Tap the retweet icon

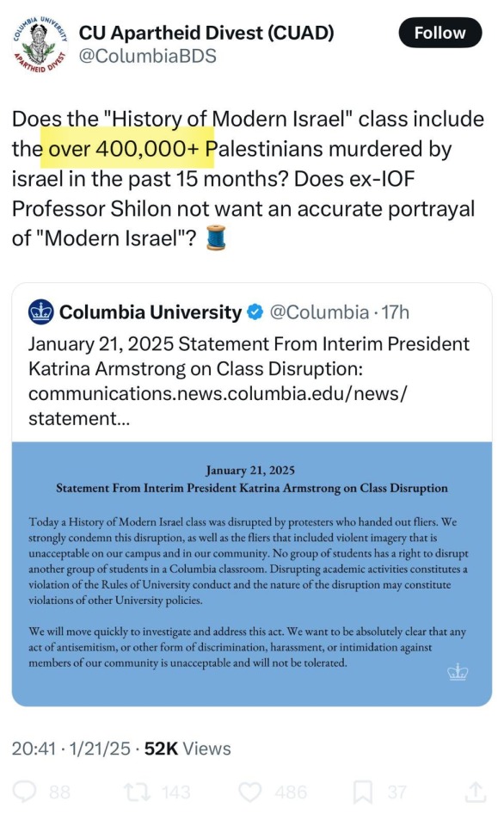135,792
